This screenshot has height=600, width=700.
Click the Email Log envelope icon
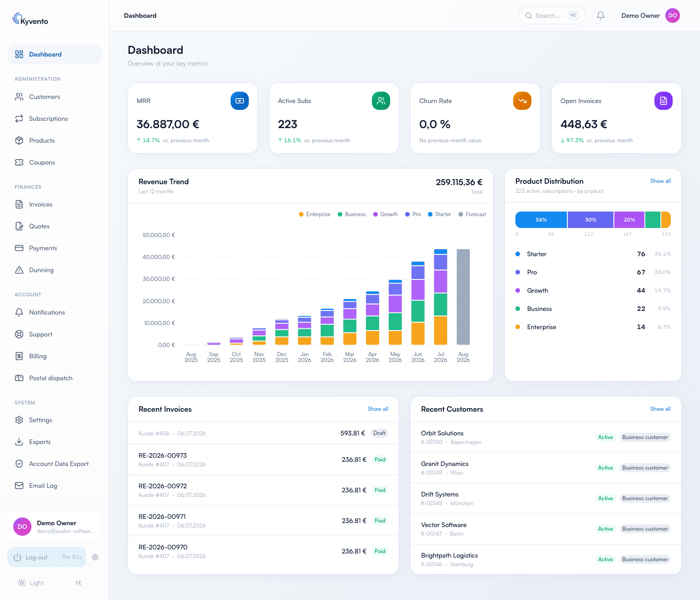pos(19,486)
